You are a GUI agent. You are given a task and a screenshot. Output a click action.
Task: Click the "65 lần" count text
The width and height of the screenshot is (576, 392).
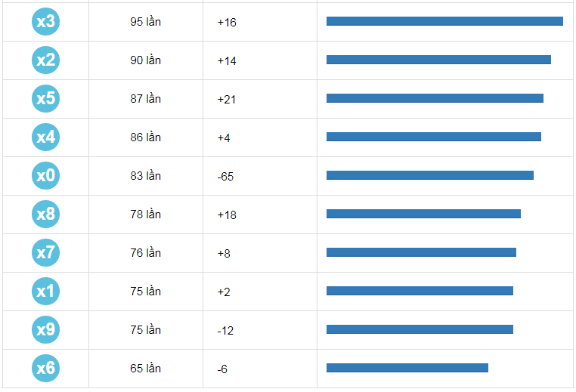click(x=145, y=369)
